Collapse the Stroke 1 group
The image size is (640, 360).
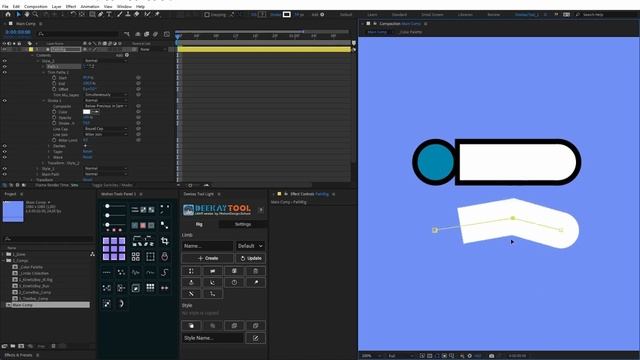pos(44,100)
